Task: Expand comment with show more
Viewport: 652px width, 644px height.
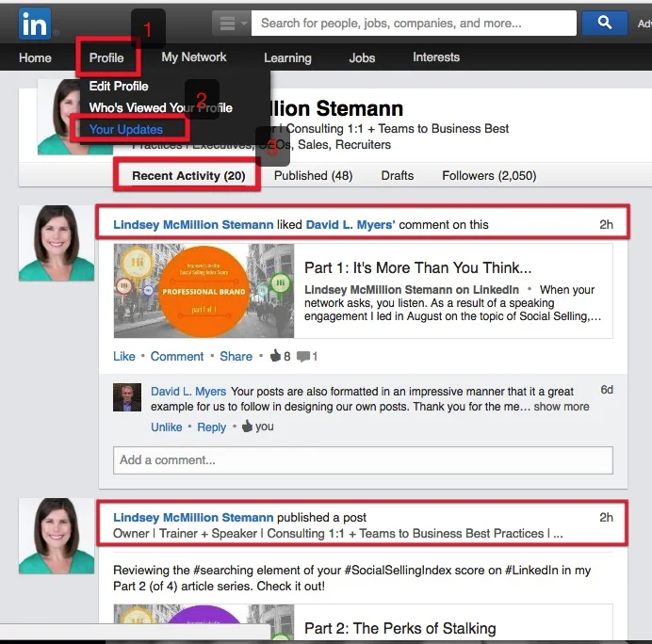Action: point(562,407)
